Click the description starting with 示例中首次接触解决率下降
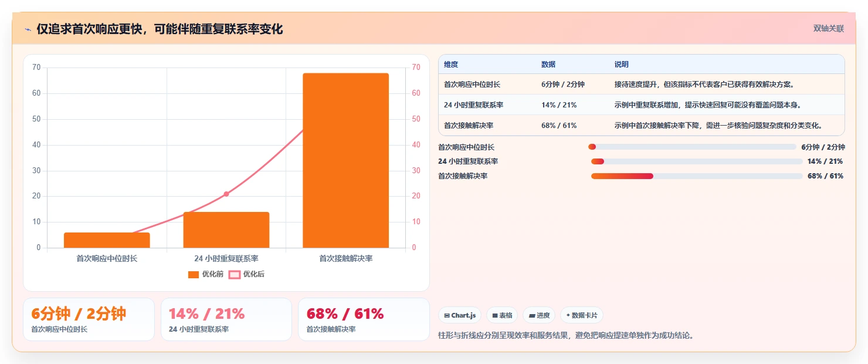 point(718,125)
